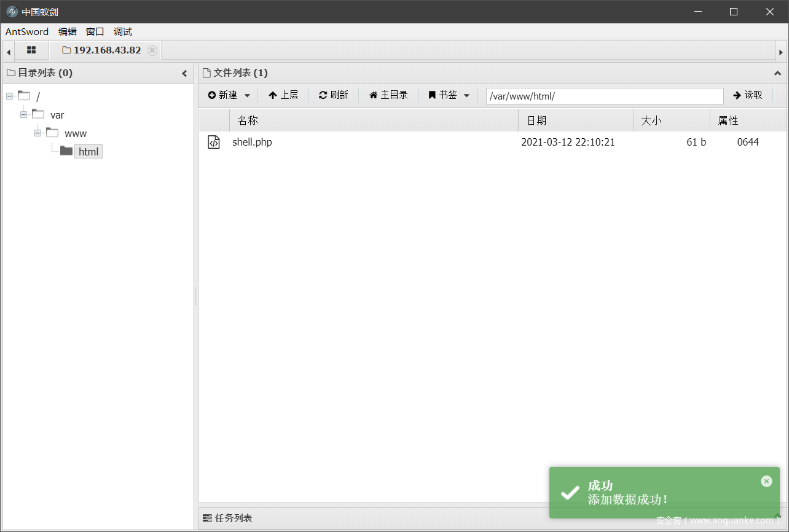Open the 编辑 menu

[x=68, y=32]
